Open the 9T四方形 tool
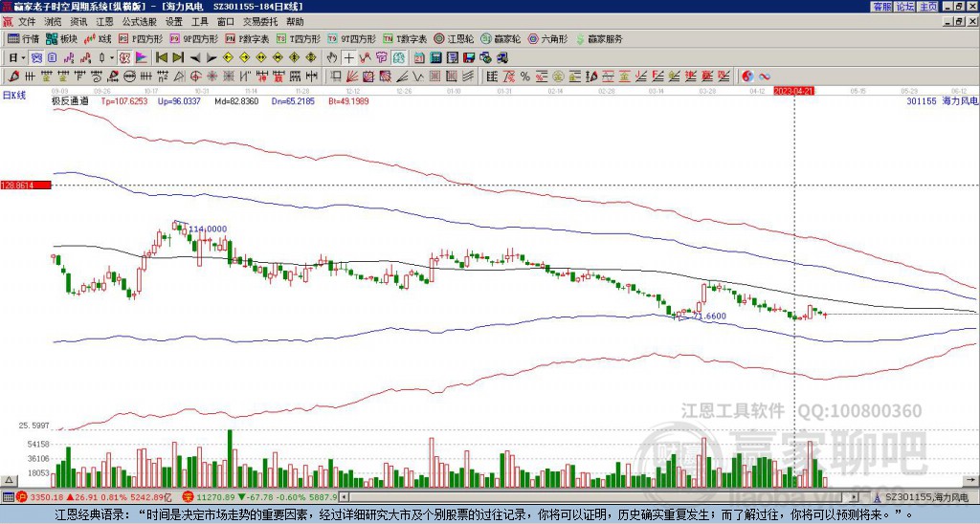Image resolution: width=980 pixels, height=524 pixels. [x=352, y=38]
